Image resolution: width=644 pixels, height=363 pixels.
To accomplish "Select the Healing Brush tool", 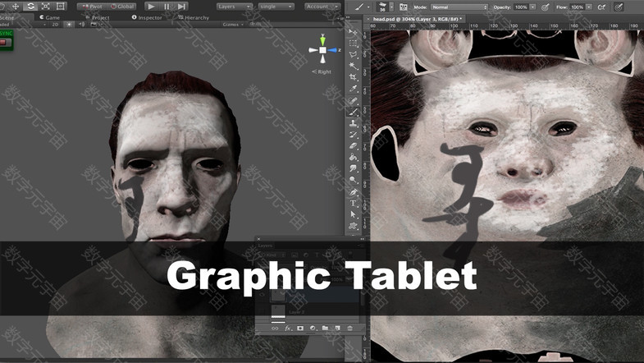I will point(353,100).
